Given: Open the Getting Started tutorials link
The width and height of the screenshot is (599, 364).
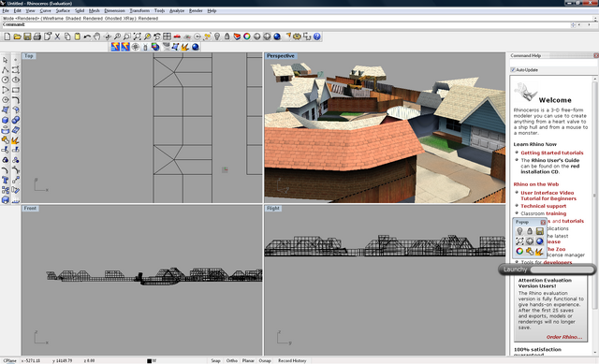Looking at the screenshot, I should click(552, 153).
